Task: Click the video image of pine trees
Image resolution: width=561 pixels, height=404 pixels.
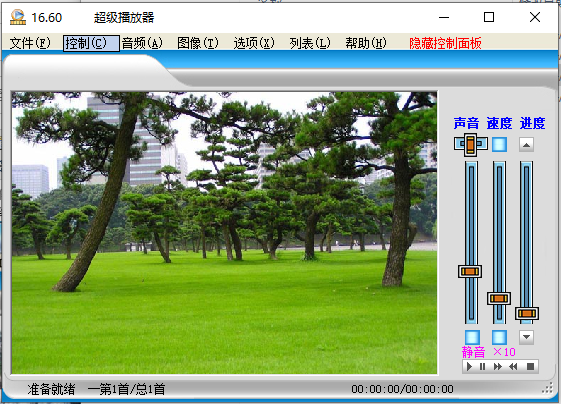Action: tap(224, 233)
